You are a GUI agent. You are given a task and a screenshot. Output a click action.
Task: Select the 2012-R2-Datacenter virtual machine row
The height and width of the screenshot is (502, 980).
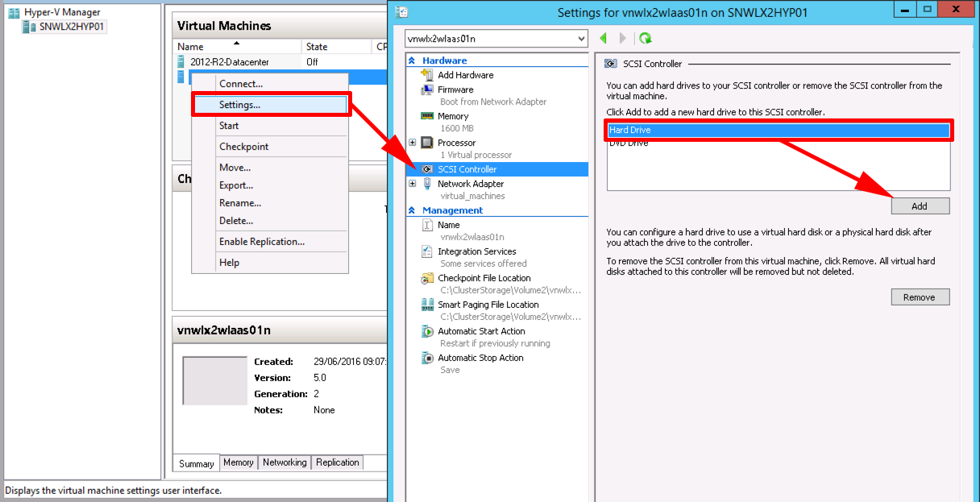(280, 62)
